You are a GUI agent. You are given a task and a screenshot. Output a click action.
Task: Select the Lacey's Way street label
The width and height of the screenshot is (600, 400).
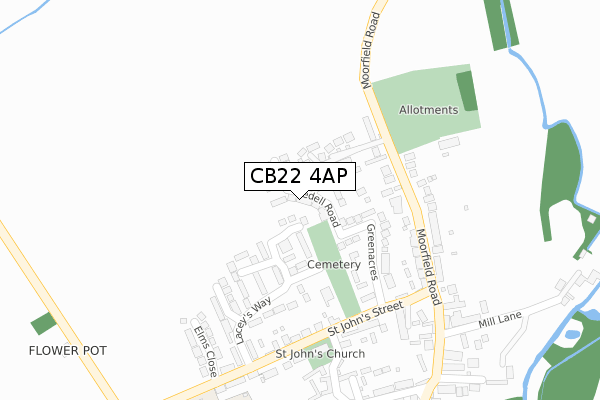(x=253, y=320)
